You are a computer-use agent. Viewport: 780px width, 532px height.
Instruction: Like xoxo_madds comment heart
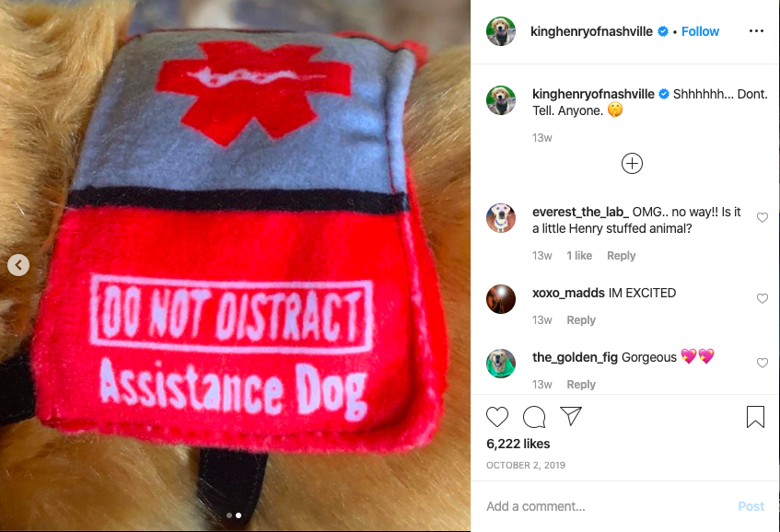[x=763, y=298]
